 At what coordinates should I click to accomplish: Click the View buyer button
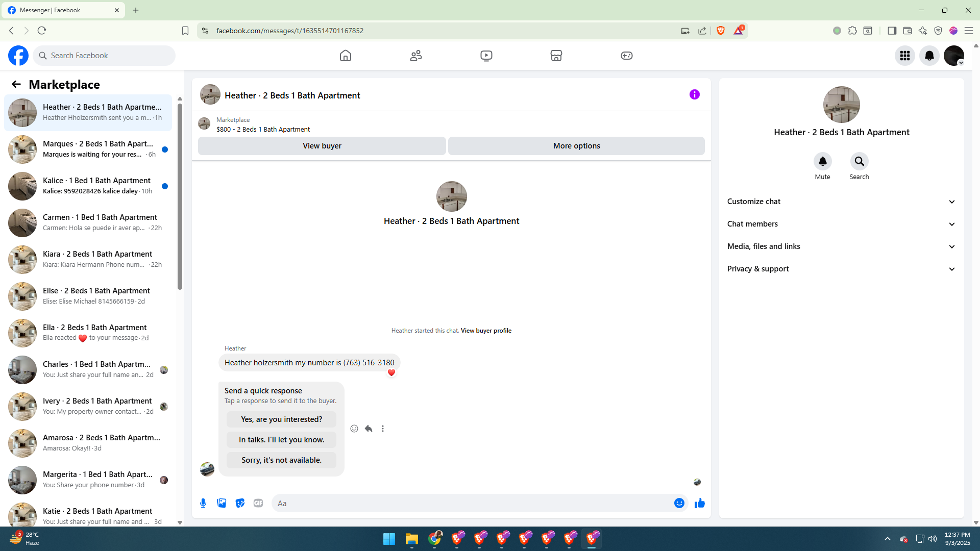322,146
